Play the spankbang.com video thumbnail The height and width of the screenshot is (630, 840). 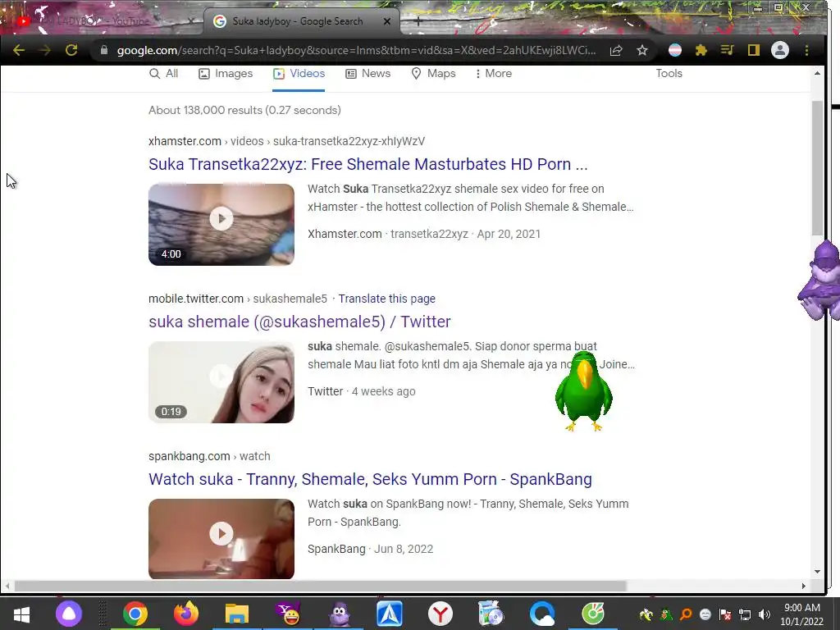(x=221, y=539)
